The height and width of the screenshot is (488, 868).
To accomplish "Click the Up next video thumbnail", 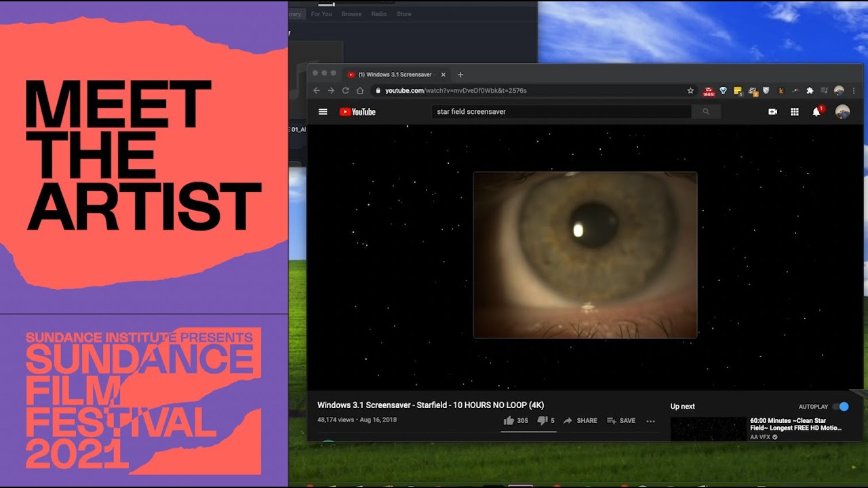I will pos(708,429).
